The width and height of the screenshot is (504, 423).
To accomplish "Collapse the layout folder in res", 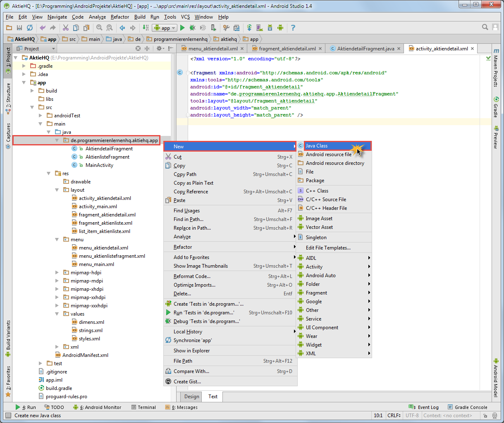I will pos(57,190).
